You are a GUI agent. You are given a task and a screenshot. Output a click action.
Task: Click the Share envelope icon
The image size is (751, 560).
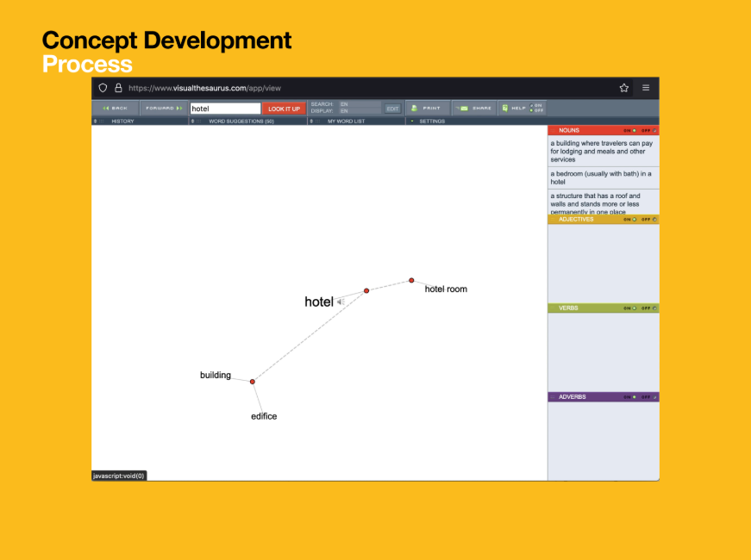click(x=463, y=109)
